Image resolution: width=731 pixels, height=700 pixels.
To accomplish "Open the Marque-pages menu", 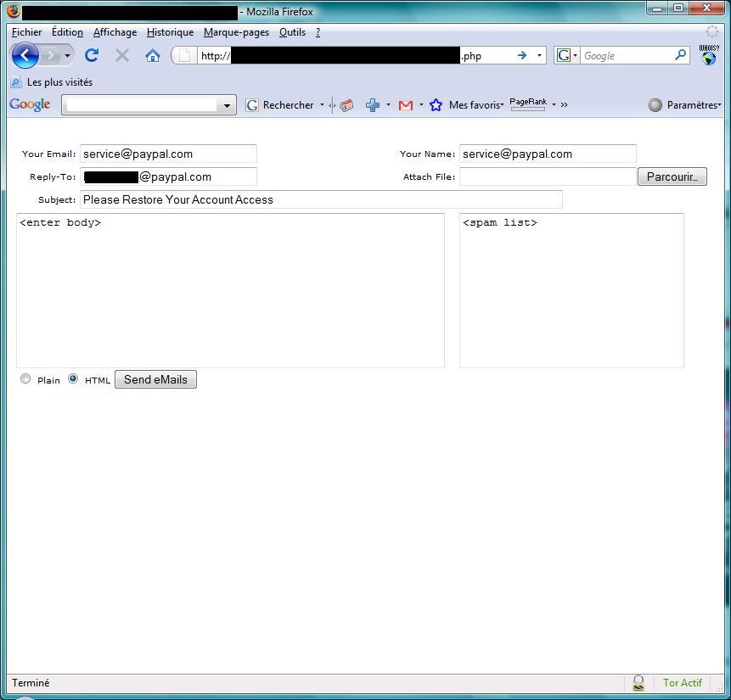I will [x=236, y=32].
